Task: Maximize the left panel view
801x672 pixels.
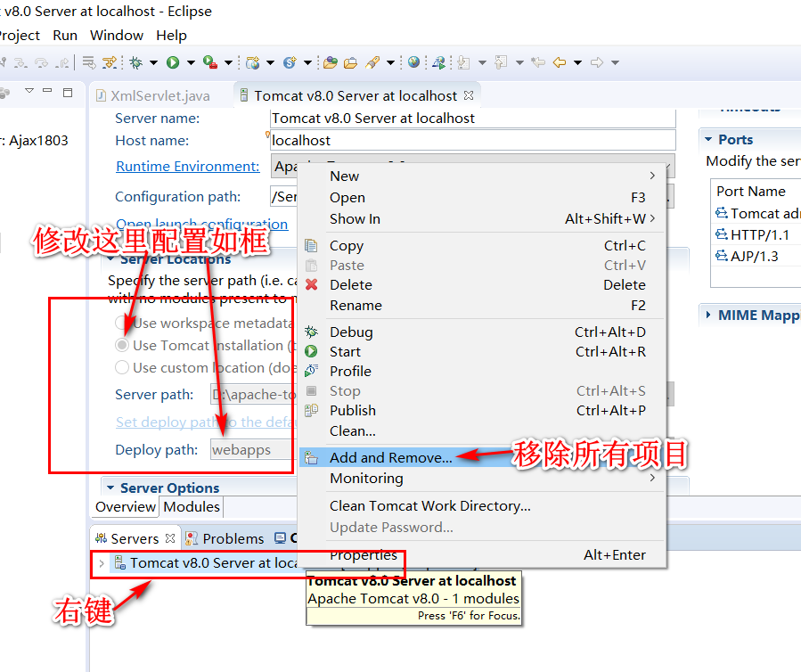Action: [x=68, y=93]
